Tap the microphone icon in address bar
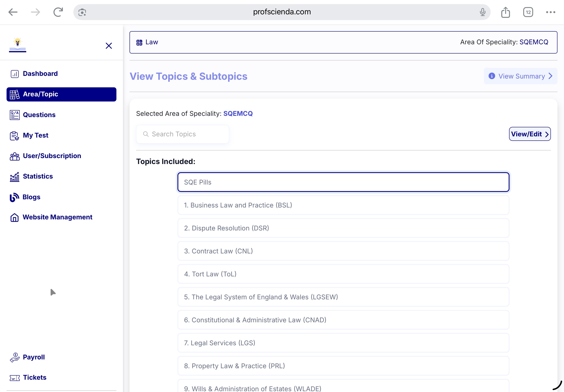 tap(482, 12)
